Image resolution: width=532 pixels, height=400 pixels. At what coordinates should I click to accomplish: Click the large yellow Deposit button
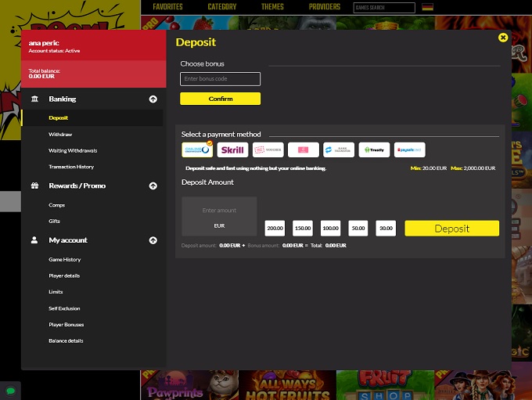pyautogui.click(x=451, y=229)
